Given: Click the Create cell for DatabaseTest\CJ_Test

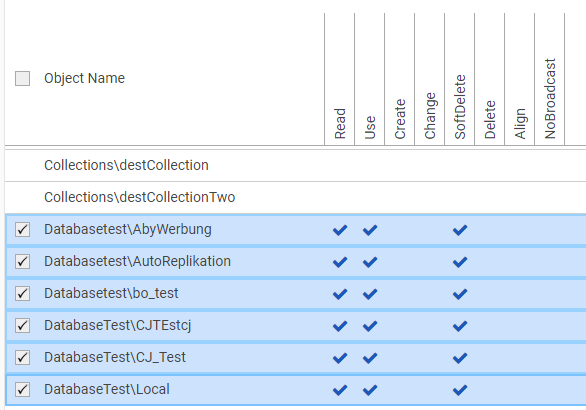Looking at the screenshot, I should [x=400, y=358].
